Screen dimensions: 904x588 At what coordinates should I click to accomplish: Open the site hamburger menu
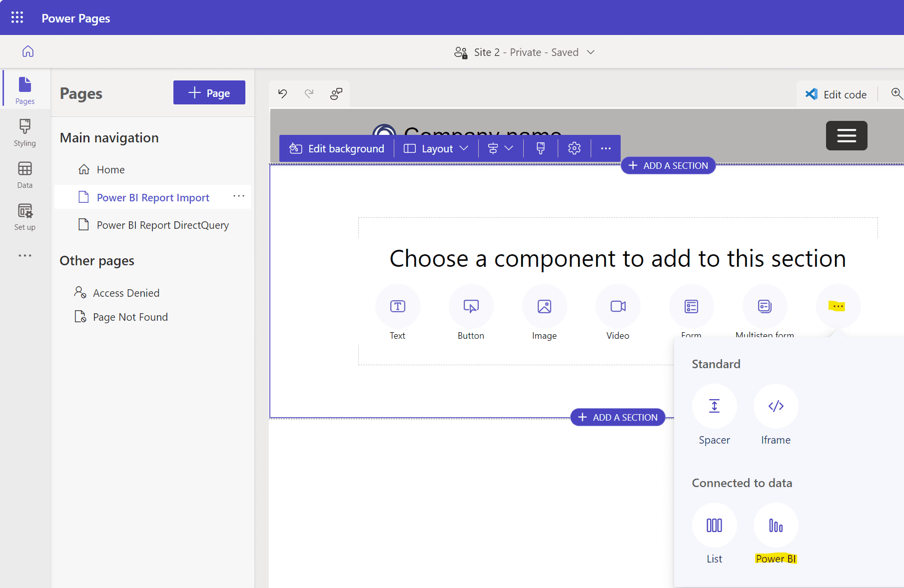coord(847,135)
